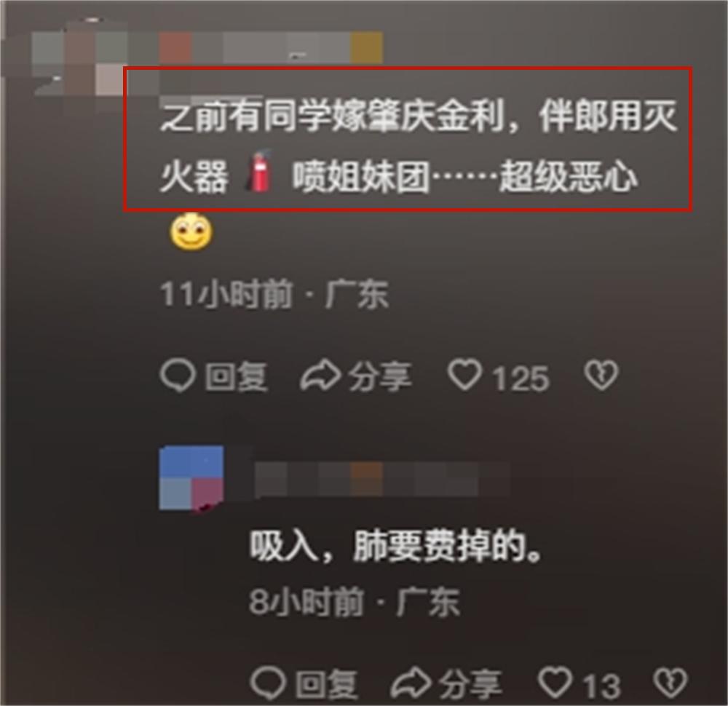
Task: Click reply bubble icon under the second comment
Action: (268, 683)
